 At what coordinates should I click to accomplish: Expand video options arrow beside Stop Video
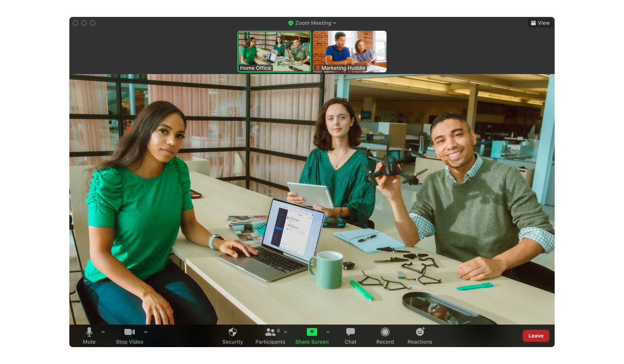click(x=146, y=332)
